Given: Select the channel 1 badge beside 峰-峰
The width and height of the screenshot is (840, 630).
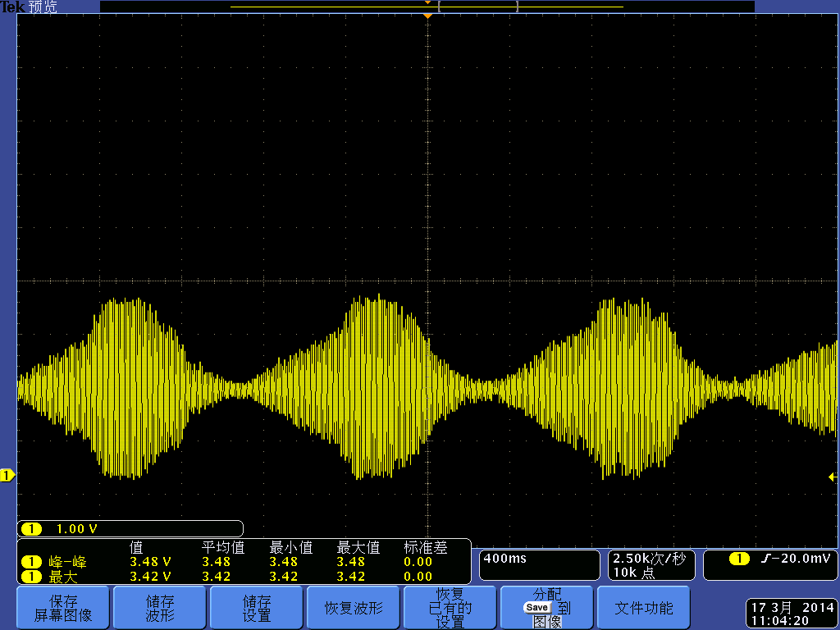Looking at the screenshot, I should coord(32,561).
